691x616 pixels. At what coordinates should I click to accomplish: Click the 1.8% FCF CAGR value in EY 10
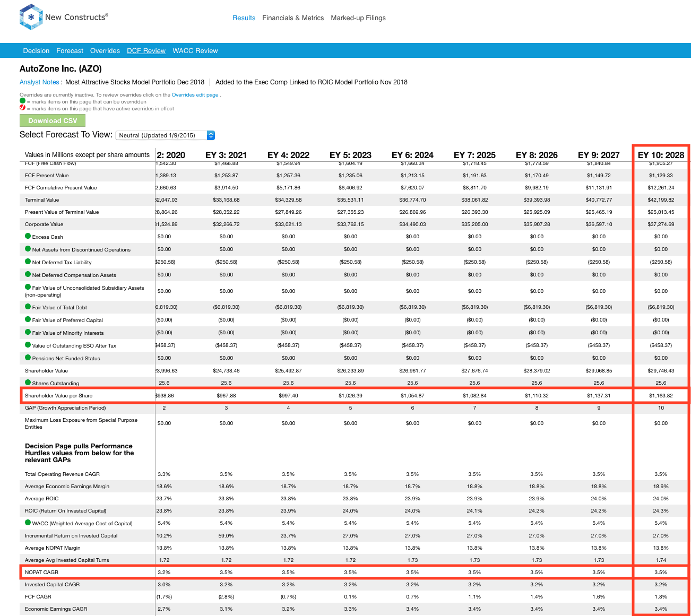661,597
